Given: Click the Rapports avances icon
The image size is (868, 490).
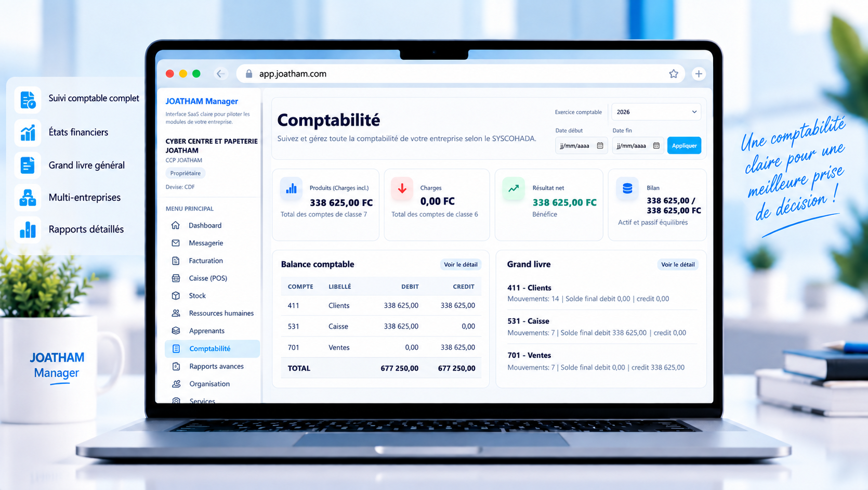Looking at the screenshot, I should pos(176,366).
